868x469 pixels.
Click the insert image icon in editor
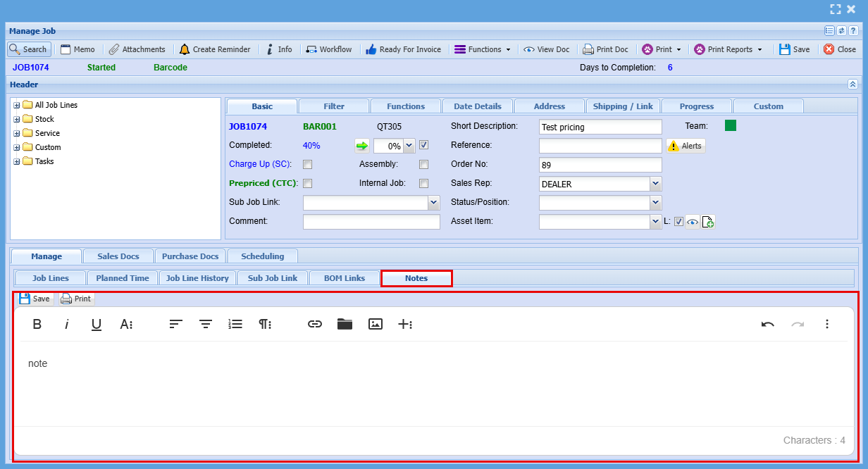coord(376,324)
